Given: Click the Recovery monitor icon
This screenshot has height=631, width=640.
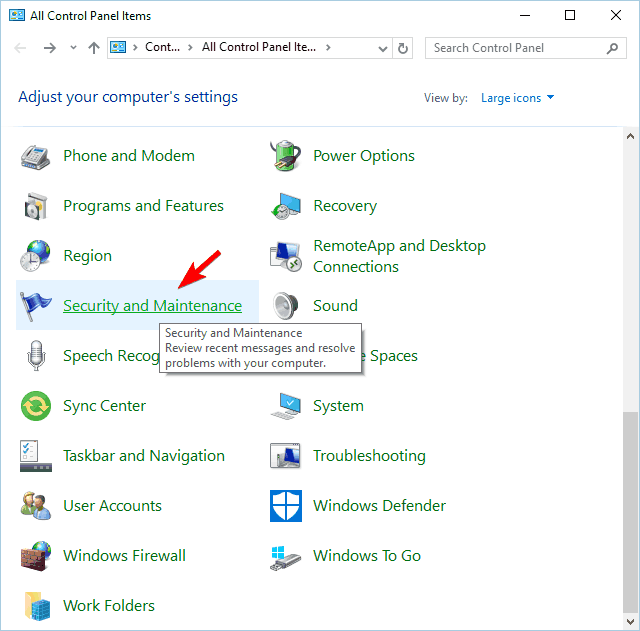Looking at the screenshot, I should tap(285, 206).
